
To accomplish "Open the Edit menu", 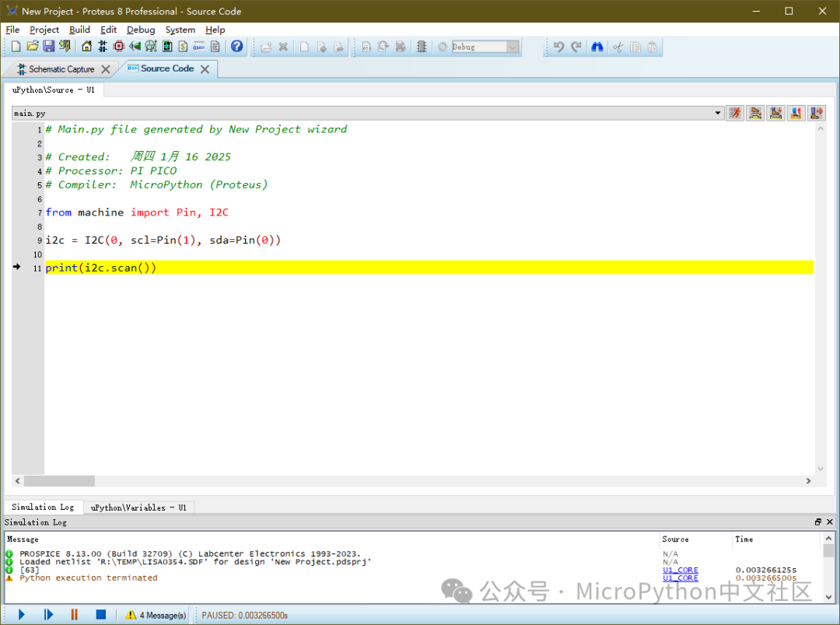I will pos(108,30).
